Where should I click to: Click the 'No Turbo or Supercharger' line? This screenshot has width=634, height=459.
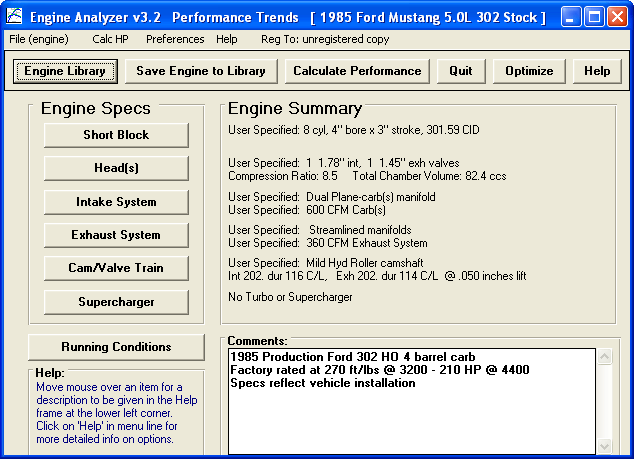pos(290,297)
